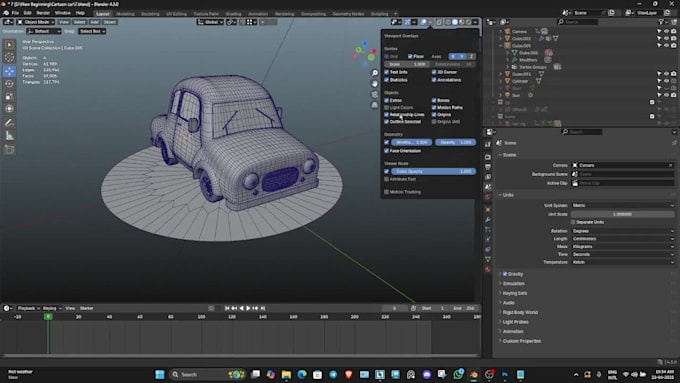Select the Measure tool
Screen dimensions: 680x383
[10, 136]
